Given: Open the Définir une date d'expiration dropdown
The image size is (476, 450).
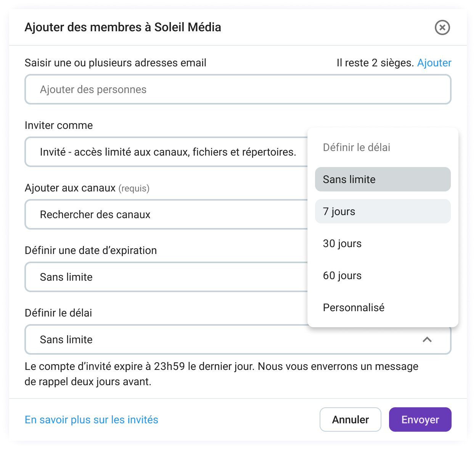Looking at the screenshot, I should click(168, 277).
